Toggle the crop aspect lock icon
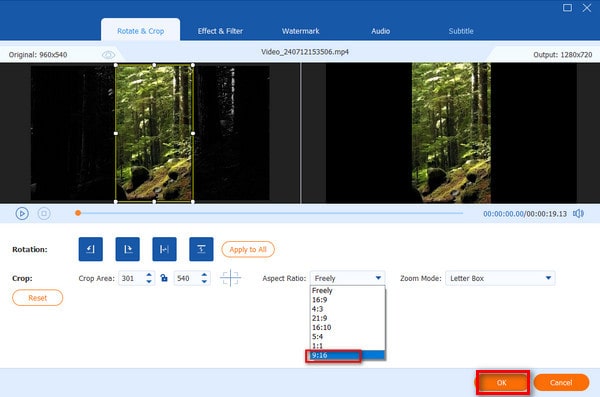Image resolution: width=600 pixels, height=397 pixels. (164, 278)
